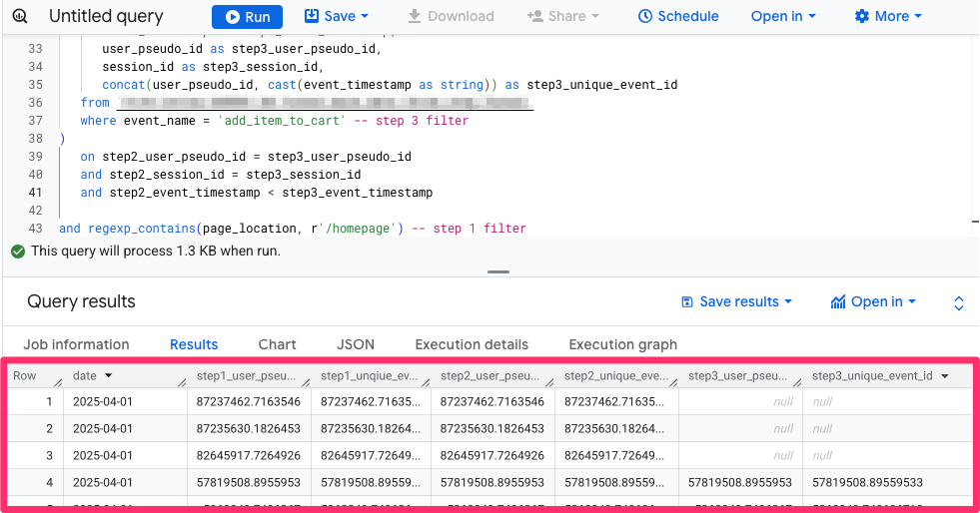This screenshot has width=980, height=513.
Task: View the Execution details tab
Action: [x=472, y=344]
